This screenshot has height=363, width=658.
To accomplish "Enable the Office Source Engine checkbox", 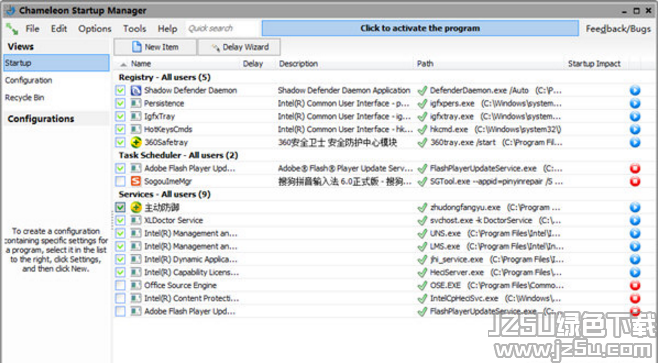I will [120, 285].
